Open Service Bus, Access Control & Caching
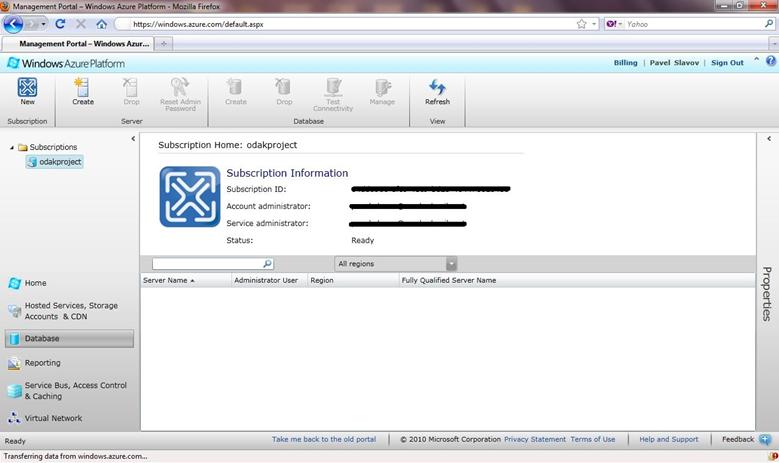The height and width of the screenshot is (463, 779). [x=67, y=390]
